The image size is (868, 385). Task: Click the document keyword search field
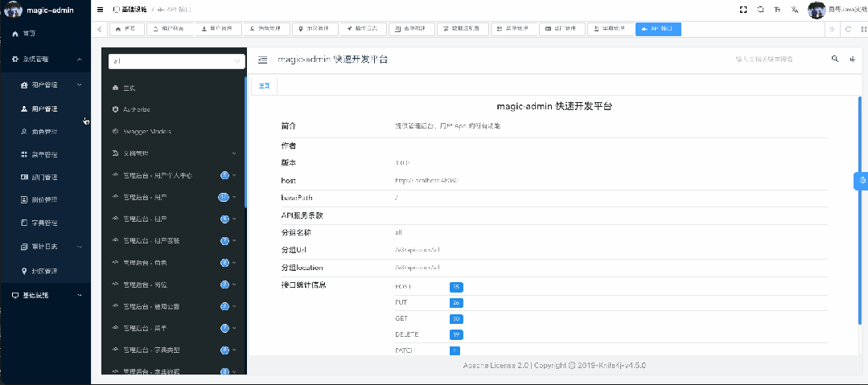776,59
